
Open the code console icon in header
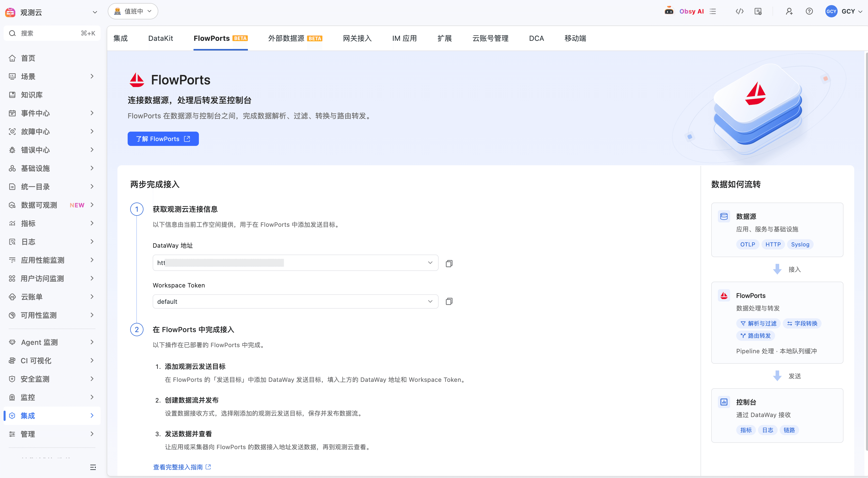pos(739,11)
